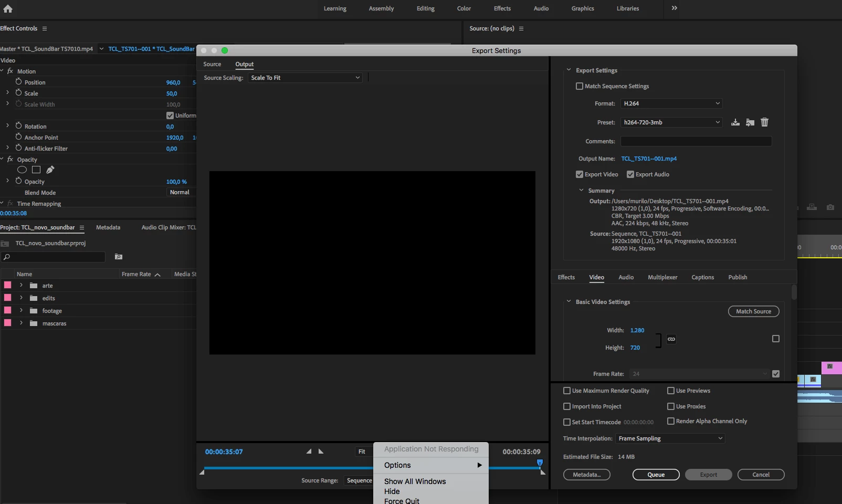Create 4-point polygon mask under Opacity

pyautogui.click(x=36, y=170)
